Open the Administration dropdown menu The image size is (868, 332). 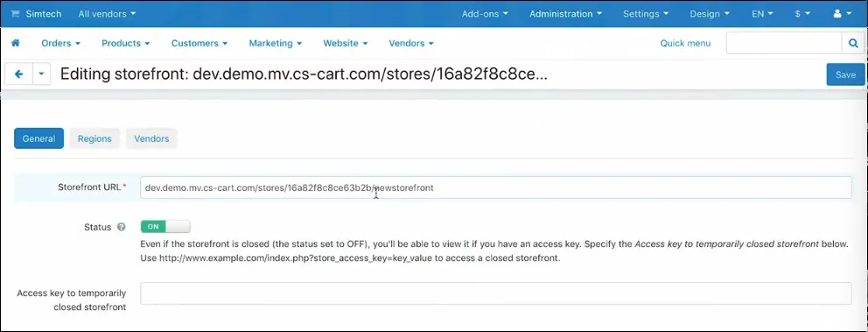(566, 14)
